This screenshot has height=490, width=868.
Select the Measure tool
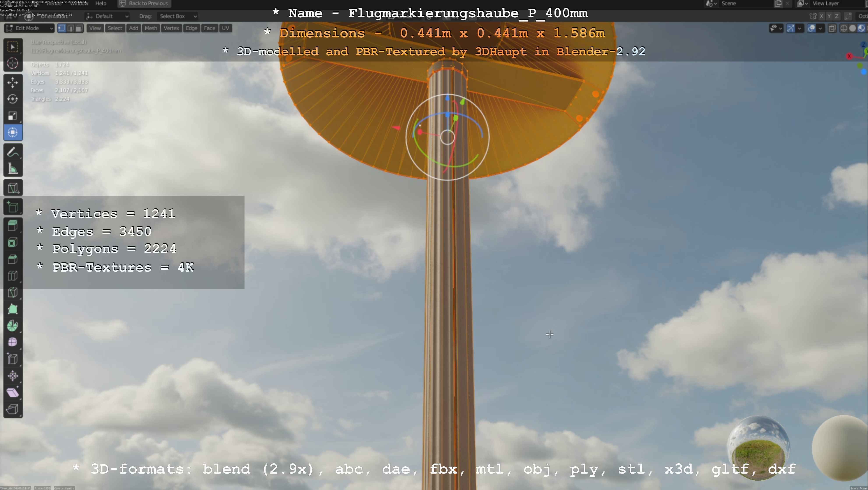(x=13, y=169)
